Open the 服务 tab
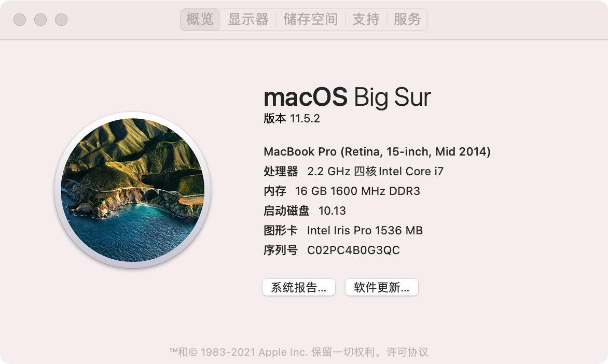608x364 pixels. coord(407,19)
